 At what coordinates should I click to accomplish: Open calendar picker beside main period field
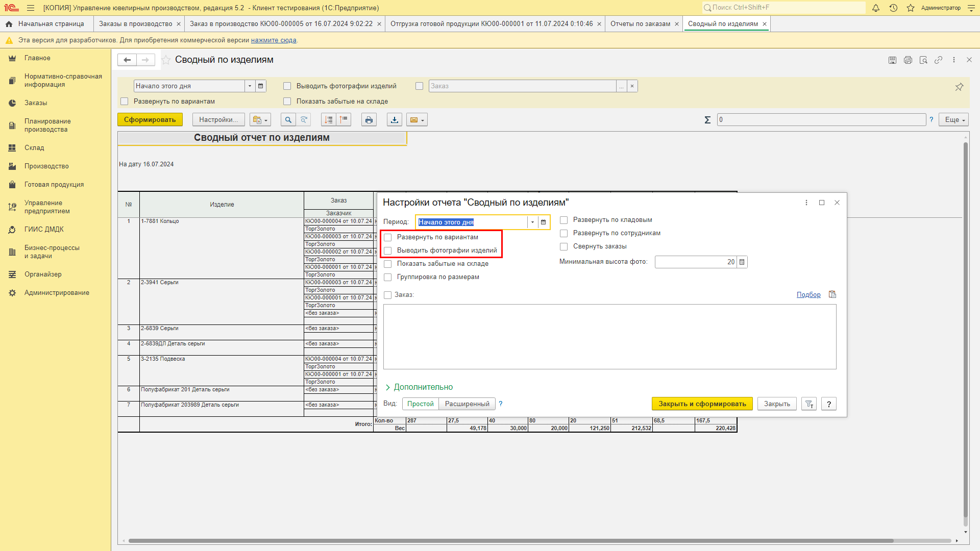[x=260, y=86]
